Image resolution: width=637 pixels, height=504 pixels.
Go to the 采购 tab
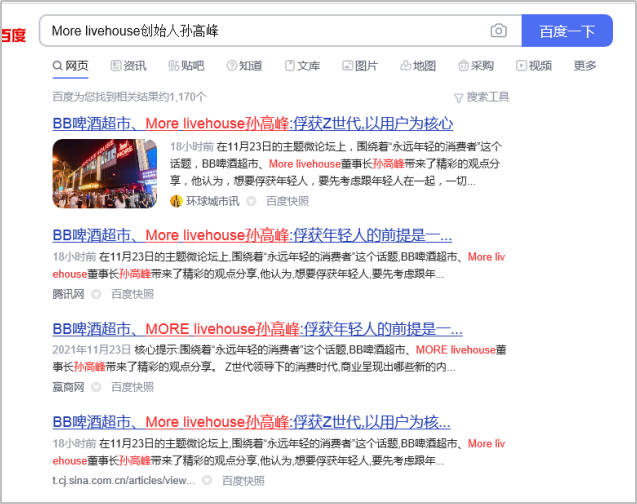coord(475,66)
